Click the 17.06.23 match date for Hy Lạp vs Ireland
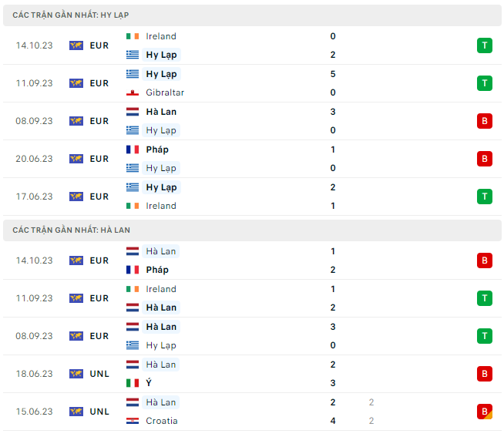Image resolution: width=504 pixels, height=437 pixels. (34, 197)
